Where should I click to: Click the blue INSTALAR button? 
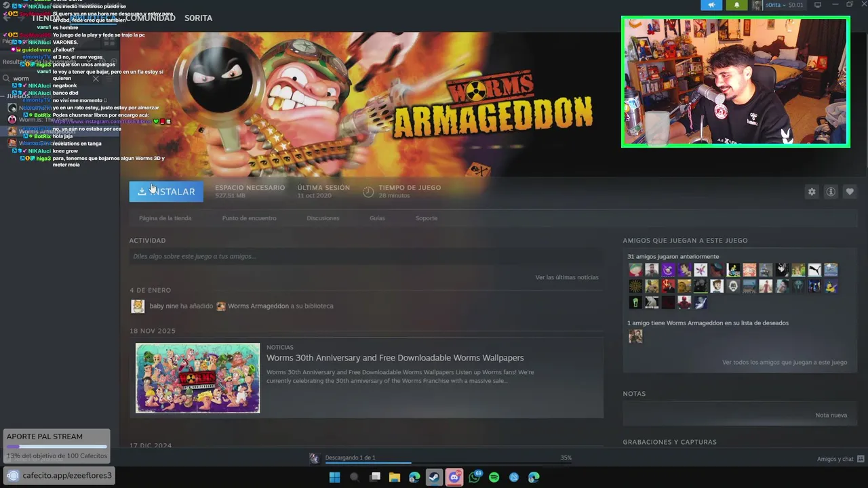(166, 192)
